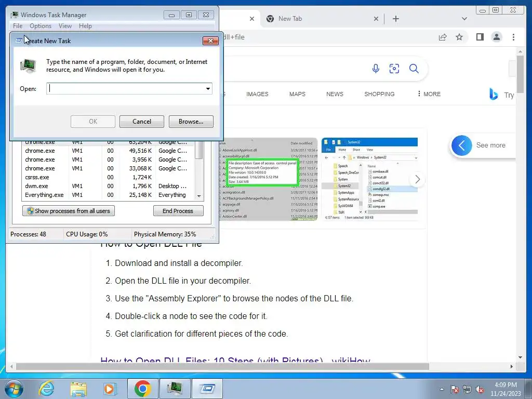Click the magnifying glass search icon
This screenshot has height=399, width=532.
[414, 69]
